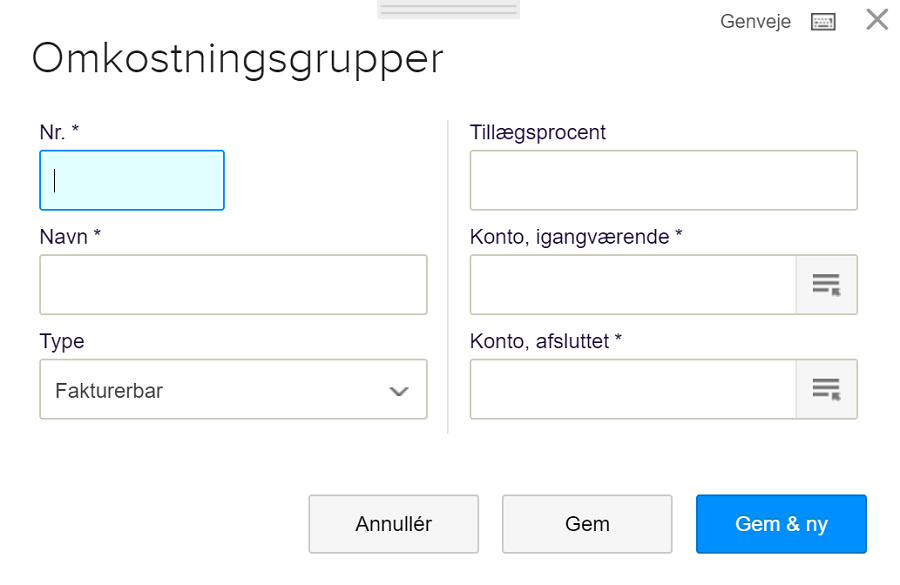Close the Omkostningsgrupper dialog
The height and width of the screenshot is (585, 900).
(x=877, y=20)
